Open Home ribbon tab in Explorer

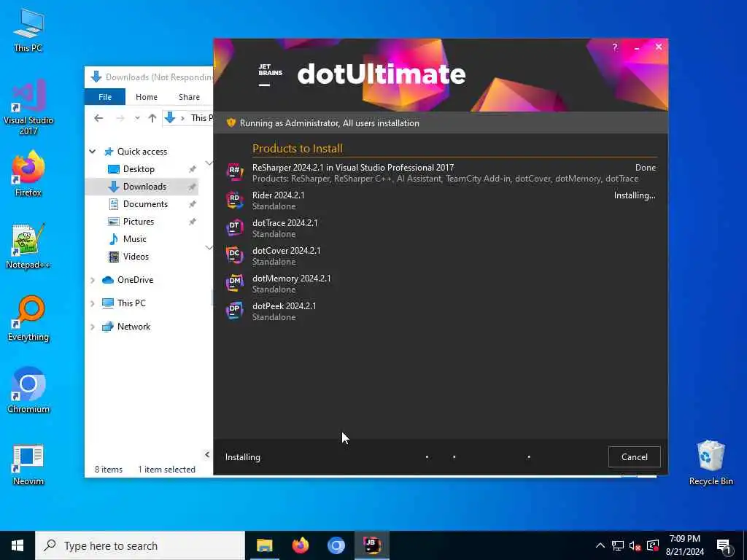(x=146, y=97)
